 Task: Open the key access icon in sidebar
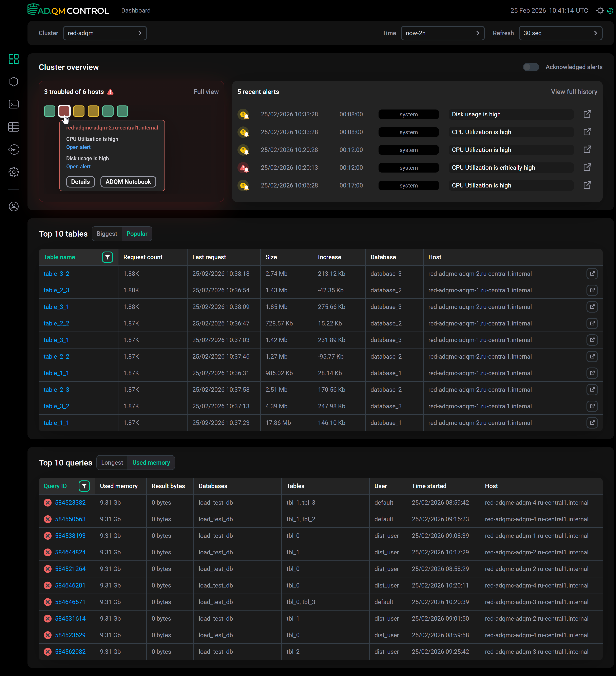pyautogui.click(x=14, y=150)
